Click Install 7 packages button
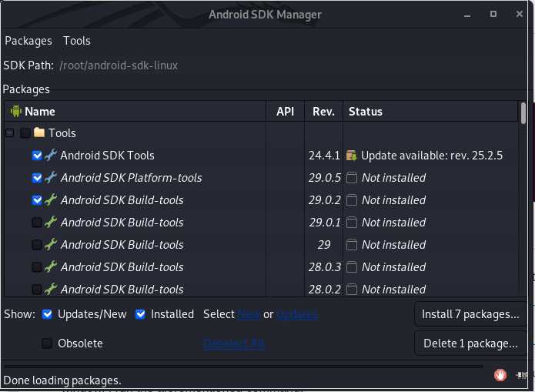 [x=470, y=314]
